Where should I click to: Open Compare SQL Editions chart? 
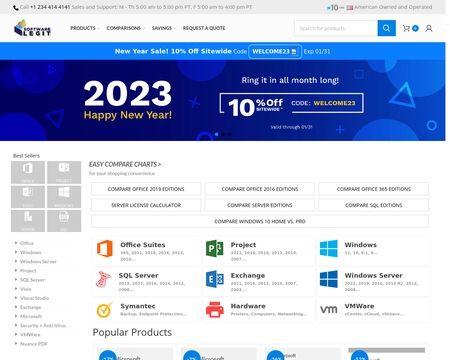point(374,205)
